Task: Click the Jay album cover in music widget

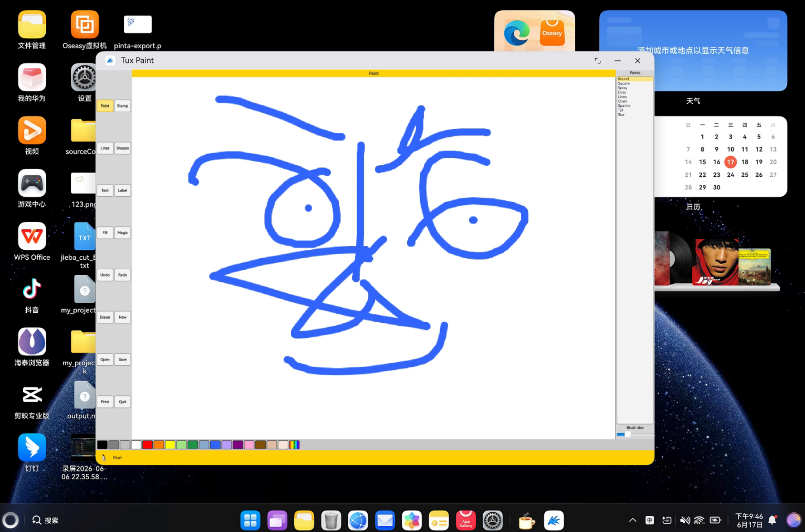Action: (x=715, y=262)
